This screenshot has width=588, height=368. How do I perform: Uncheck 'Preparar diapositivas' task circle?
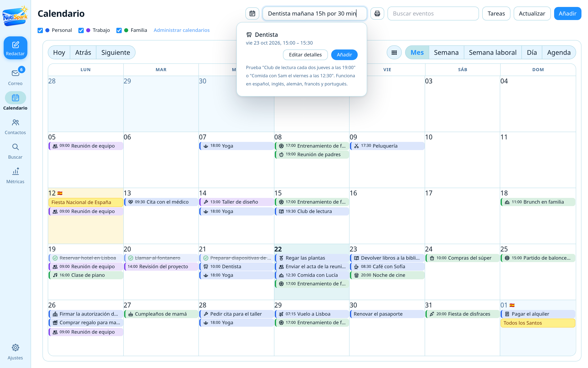206,258
